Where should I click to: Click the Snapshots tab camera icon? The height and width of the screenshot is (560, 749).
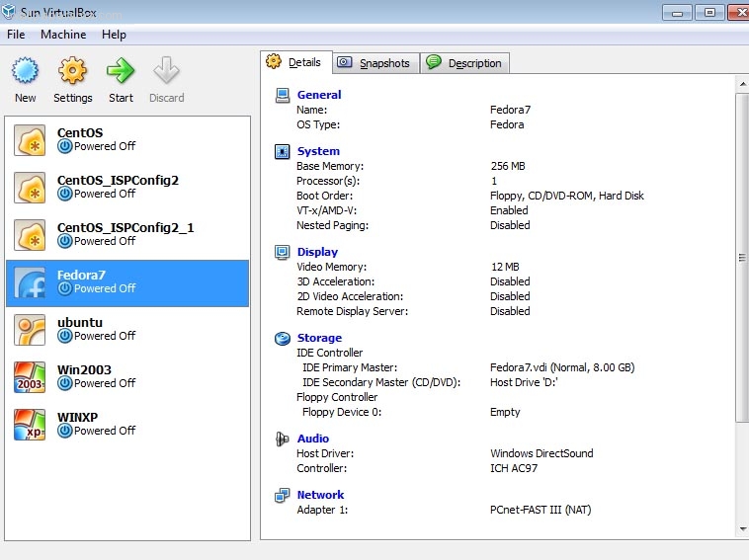[345, 62]
